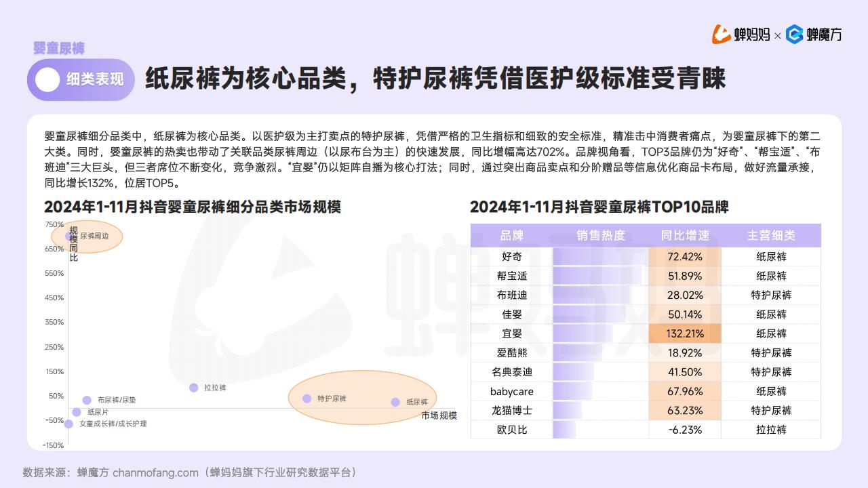Click the 名典泰迪 brand cell
868x488 pixels.
click(x=512, y=372)
